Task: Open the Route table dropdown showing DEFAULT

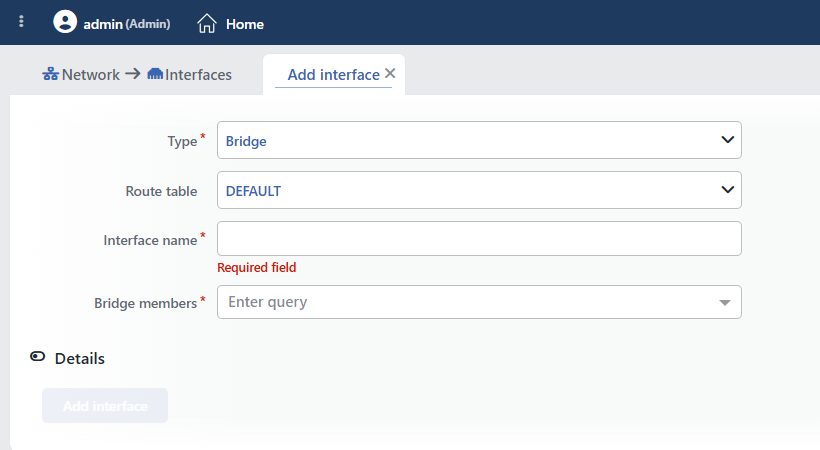Action: pyautogui.click(x=479, y=190)
